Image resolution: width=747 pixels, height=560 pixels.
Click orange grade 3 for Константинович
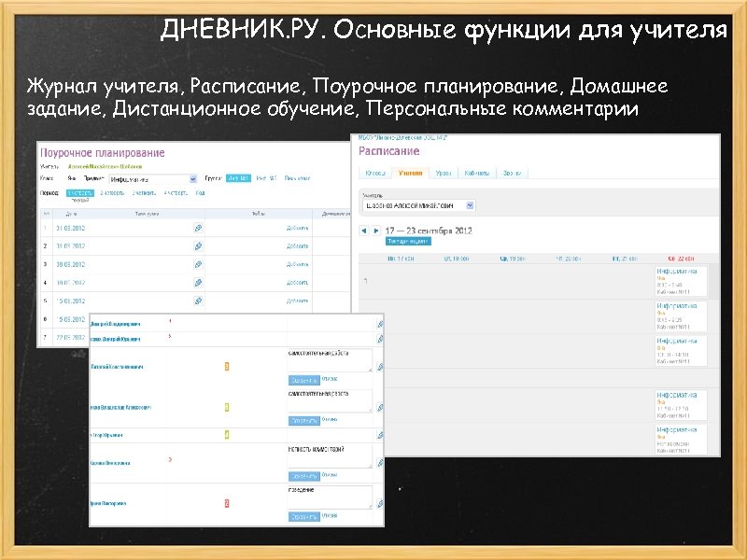click(227, 366)
